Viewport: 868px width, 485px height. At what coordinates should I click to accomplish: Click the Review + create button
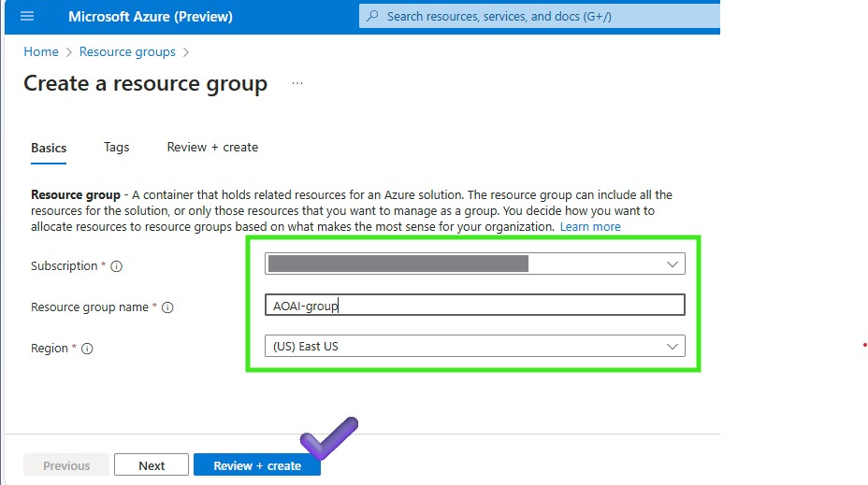click(257, 465)
